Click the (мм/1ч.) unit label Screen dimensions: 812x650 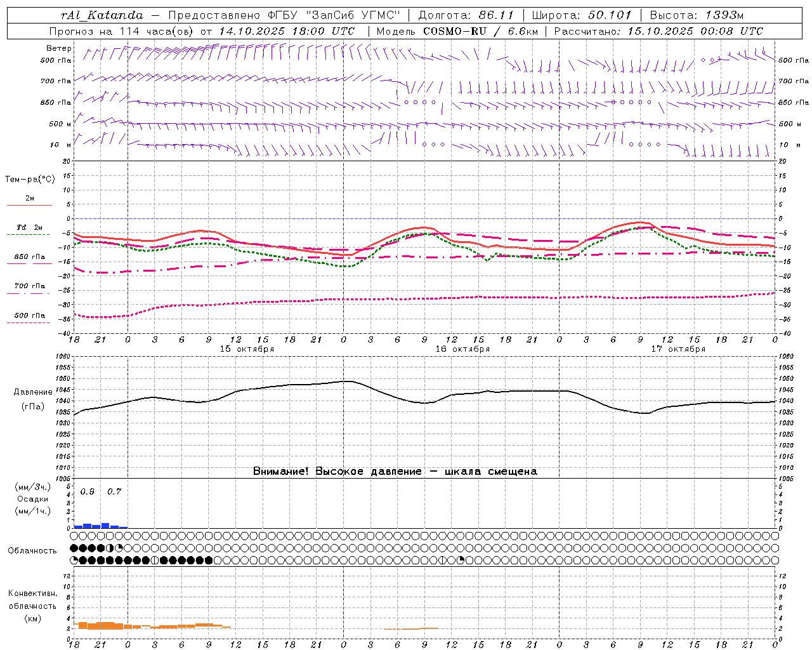click(33, 511)
